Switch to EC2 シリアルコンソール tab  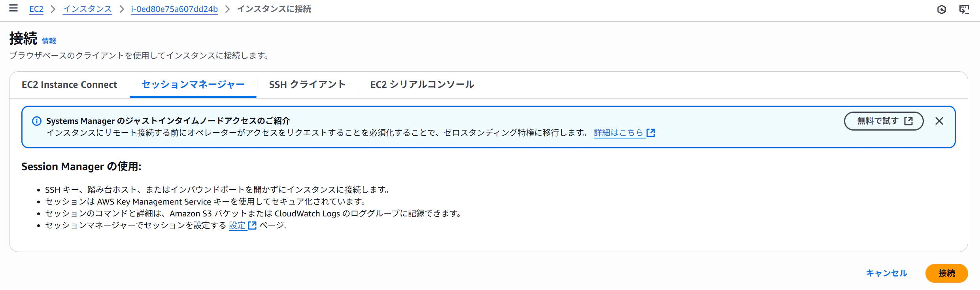tap(422, 85)
